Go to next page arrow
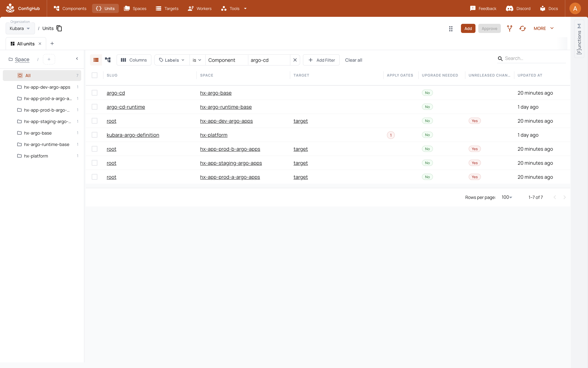This screenshot has height=368, width=588. (x=564, y=197)
